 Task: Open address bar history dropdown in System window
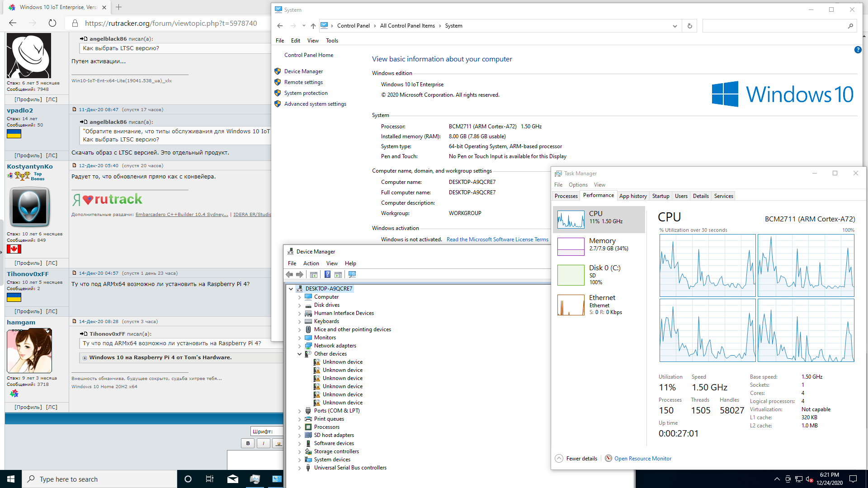[x=675, y=26]
